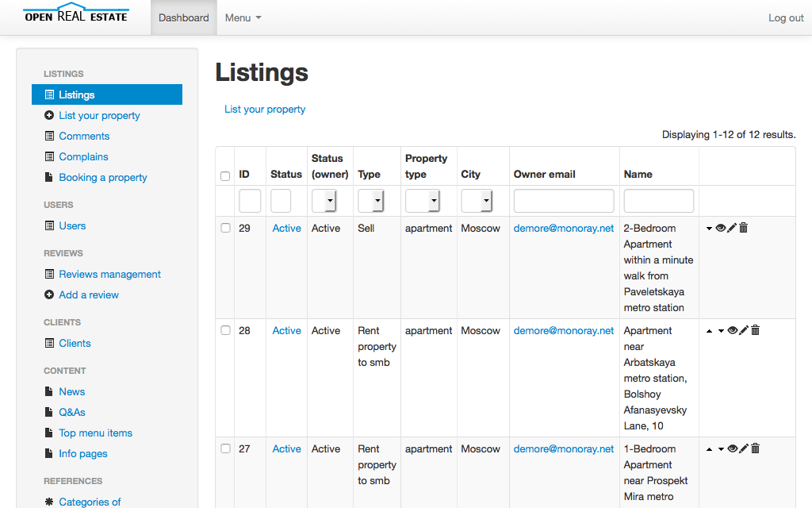
Task: Click the Open Real Estate logo
Action: click(75, 14)
